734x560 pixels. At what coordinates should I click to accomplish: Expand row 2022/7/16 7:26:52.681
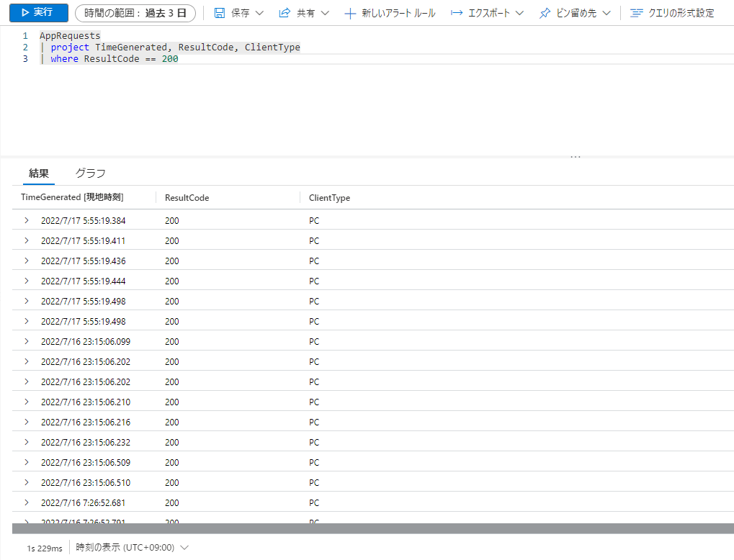[x=27, y=502]
